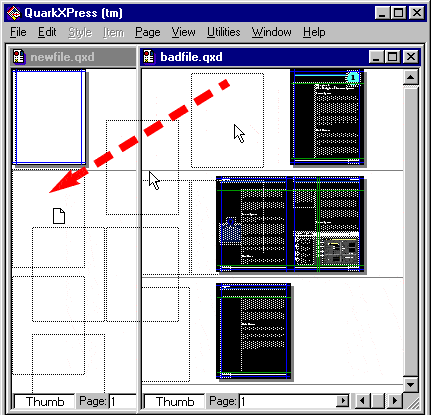The width and height of the screenshot is (431, 415).
Task: Click the horizontal scroll right arrow in badfile.qxd
Action: pyautogui.click(x=395, y=401)
